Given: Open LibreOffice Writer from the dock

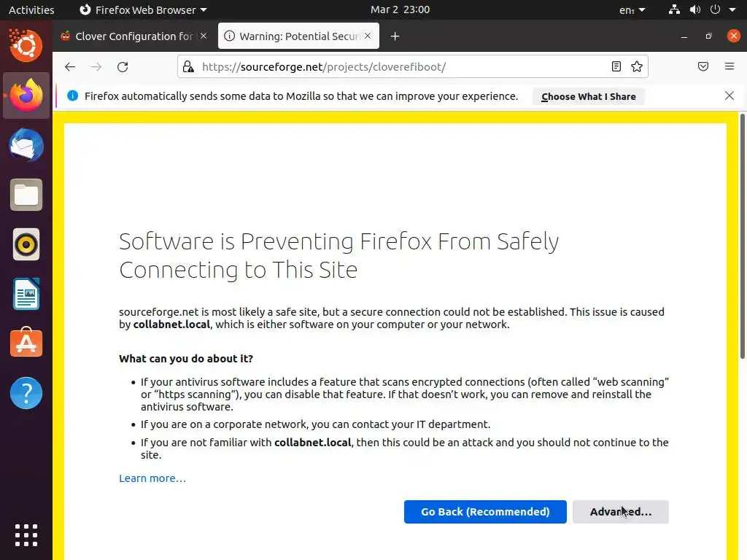Looking at the screenshot, I should [26, 294].
